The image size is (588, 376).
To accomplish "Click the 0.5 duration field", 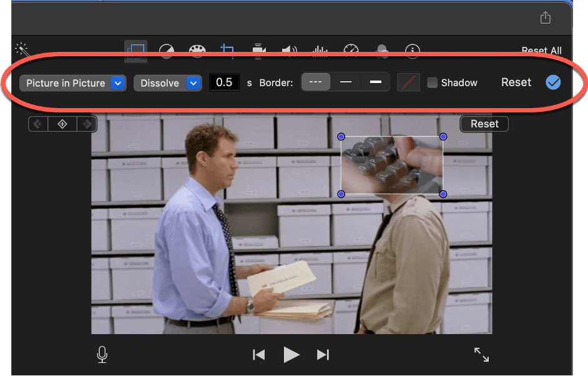I will pyautogui.click(x=224, y=82).
